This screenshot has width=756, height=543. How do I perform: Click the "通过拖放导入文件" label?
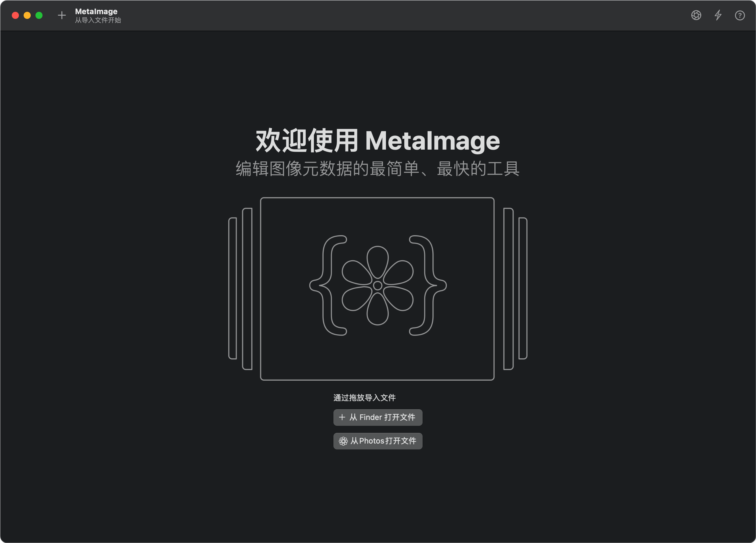364,398
